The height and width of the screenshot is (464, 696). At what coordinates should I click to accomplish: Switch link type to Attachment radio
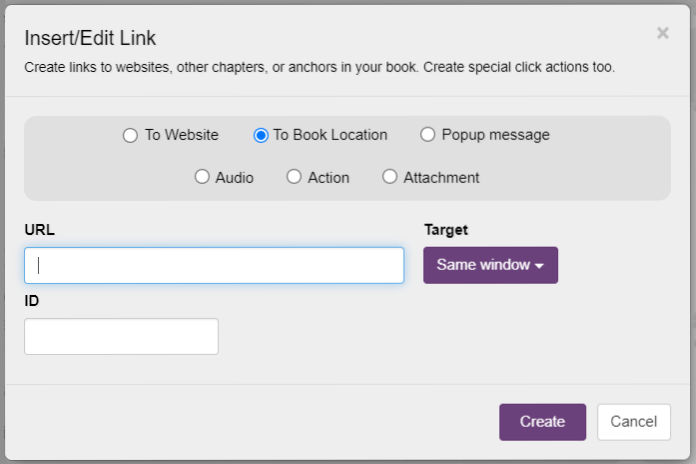(x=390, y=177)
